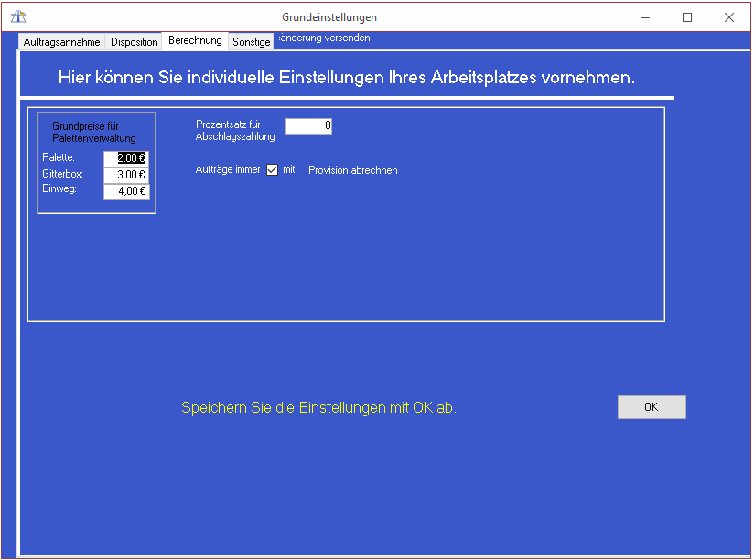Open the Disposition tab

[x=134, y=42]
